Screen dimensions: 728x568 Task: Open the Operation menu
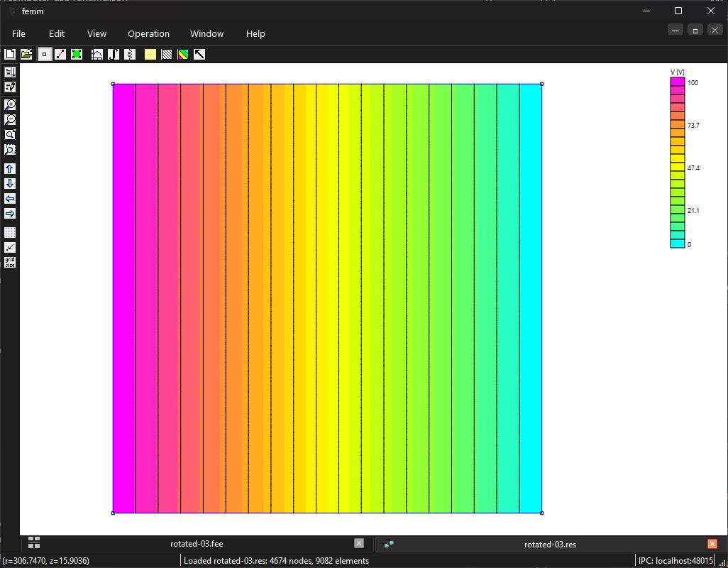[x=148, y=34]
